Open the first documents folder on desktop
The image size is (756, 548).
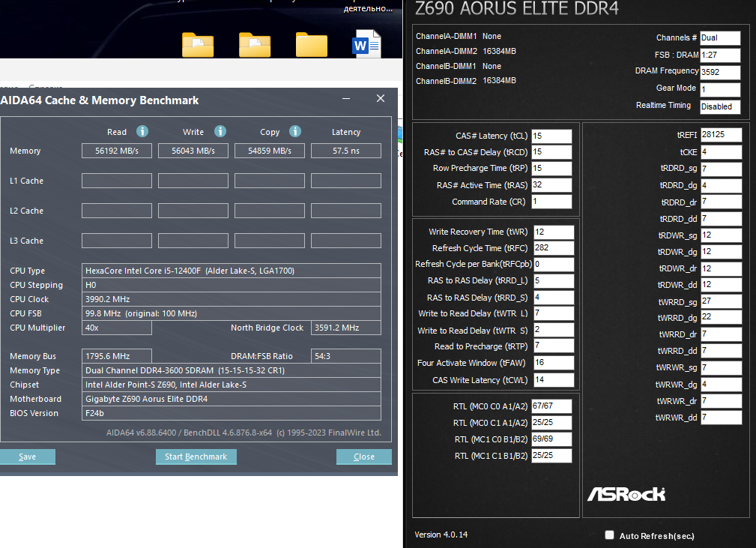coord(198,45)
